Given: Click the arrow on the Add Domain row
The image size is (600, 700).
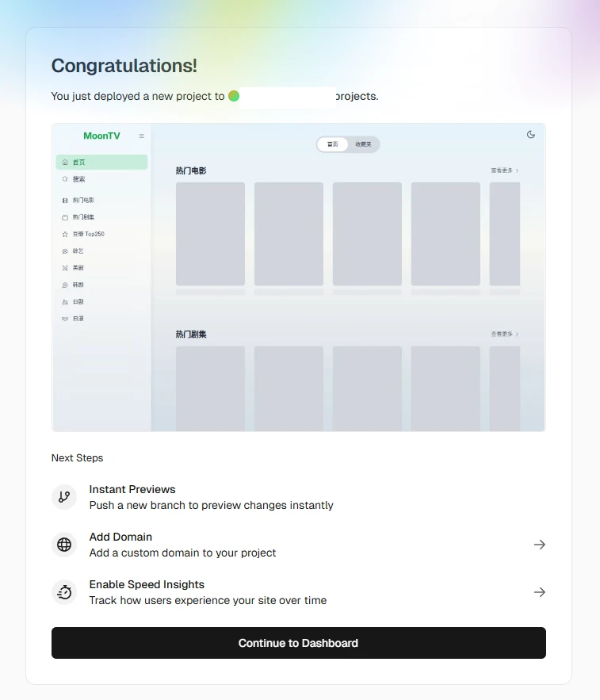Looking at the screenshot, I should point(539,545).
